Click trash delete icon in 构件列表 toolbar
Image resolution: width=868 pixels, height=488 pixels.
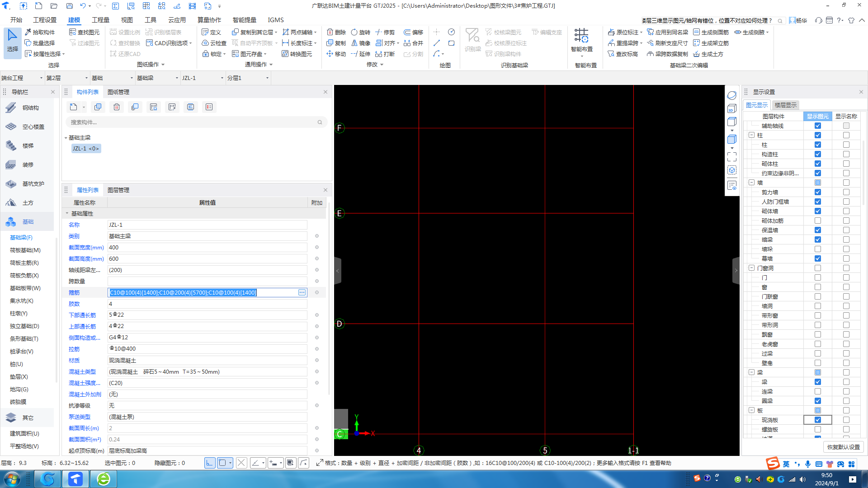click(117, 107)
